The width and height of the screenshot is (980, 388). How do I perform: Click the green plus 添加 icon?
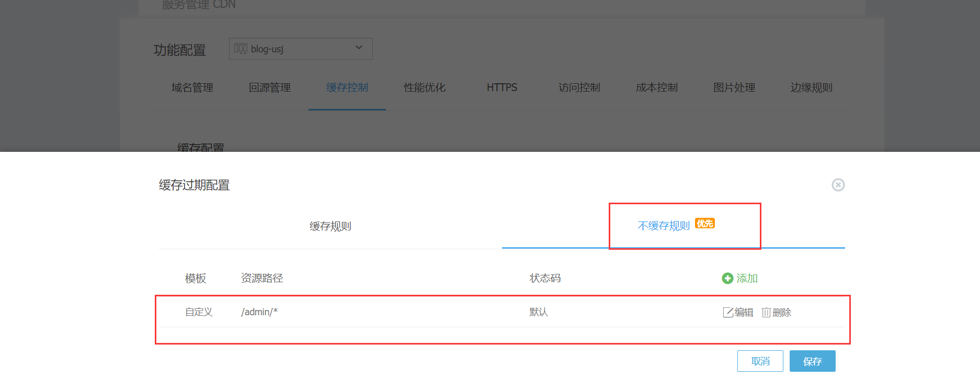(x=727, y=279)
